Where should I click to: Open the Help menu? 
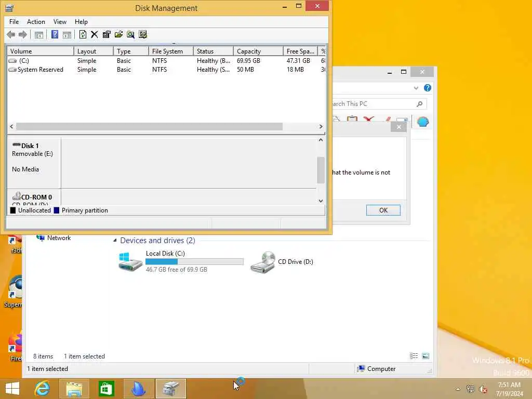pyautogui.click(x=81, y=22)
